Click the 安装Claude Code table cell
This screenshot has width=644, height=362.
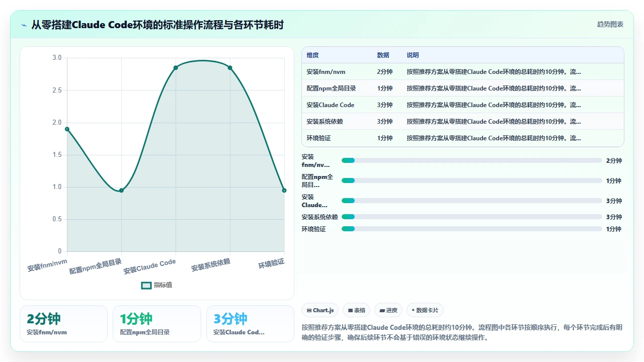click(x=330, y=105)
